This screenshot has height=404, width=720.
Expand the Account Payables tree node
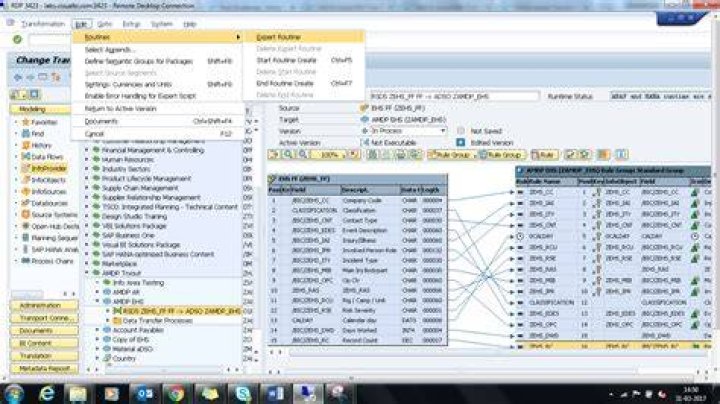[97, 330]
